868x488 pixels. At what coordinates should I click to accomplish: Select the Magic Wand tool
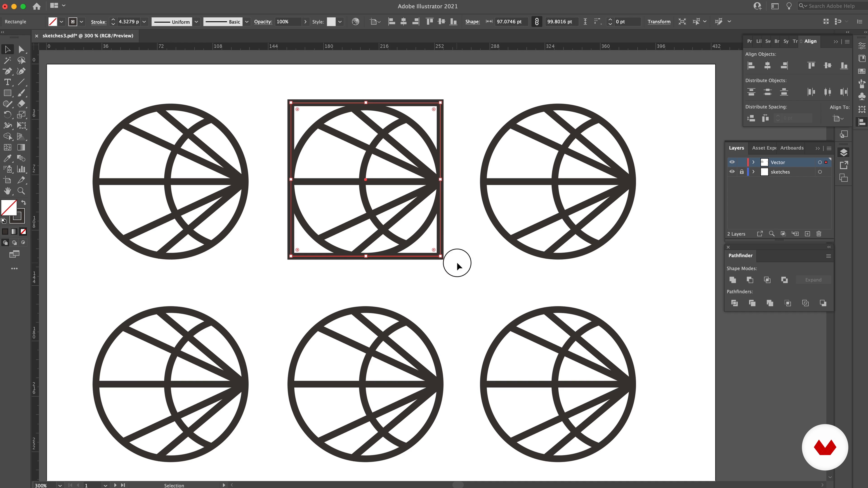[x=7, y=61]
